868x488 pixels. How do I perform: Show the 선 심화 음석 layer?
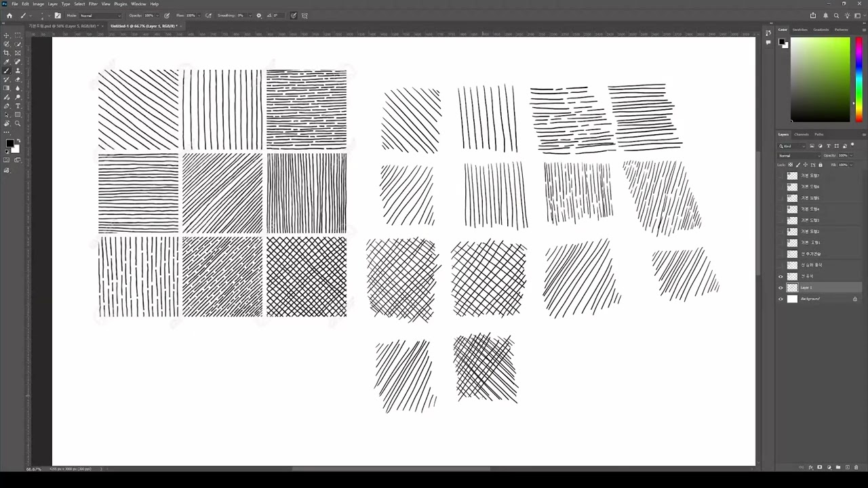(781, 265)
